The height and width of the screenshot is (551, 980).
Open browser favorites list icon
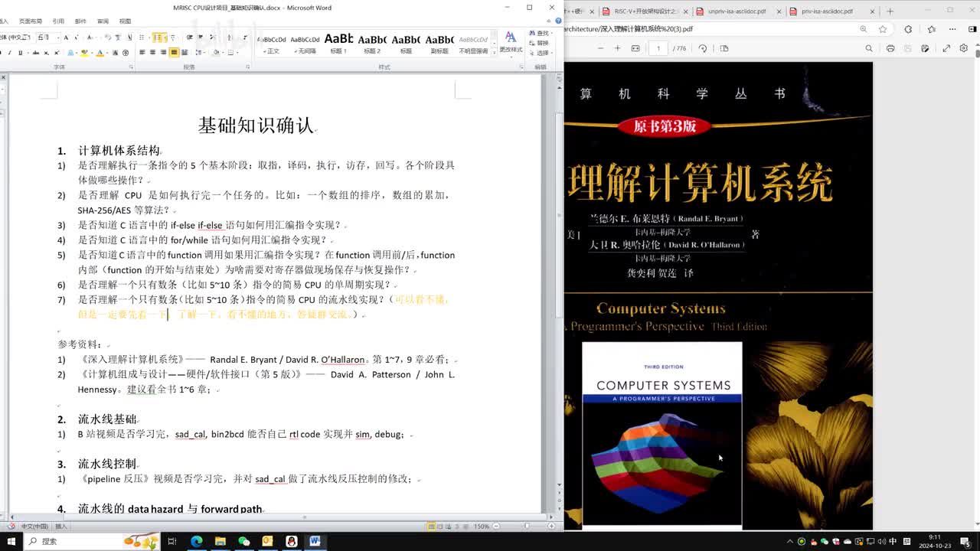(932, 29)
